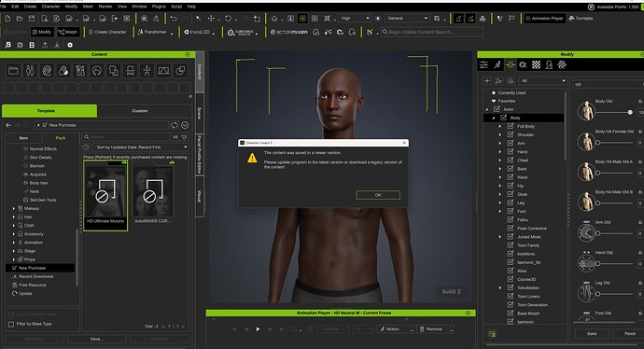Click the atom-shaped tab icon in Modify panel
This screenshot has height=349, width=644.
tap(562, 64)
